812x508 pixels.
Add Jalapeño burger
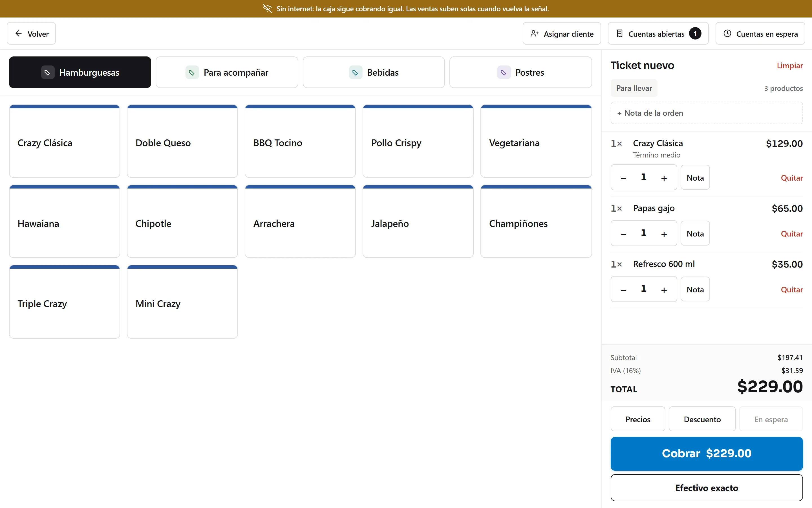coord(418,222)
